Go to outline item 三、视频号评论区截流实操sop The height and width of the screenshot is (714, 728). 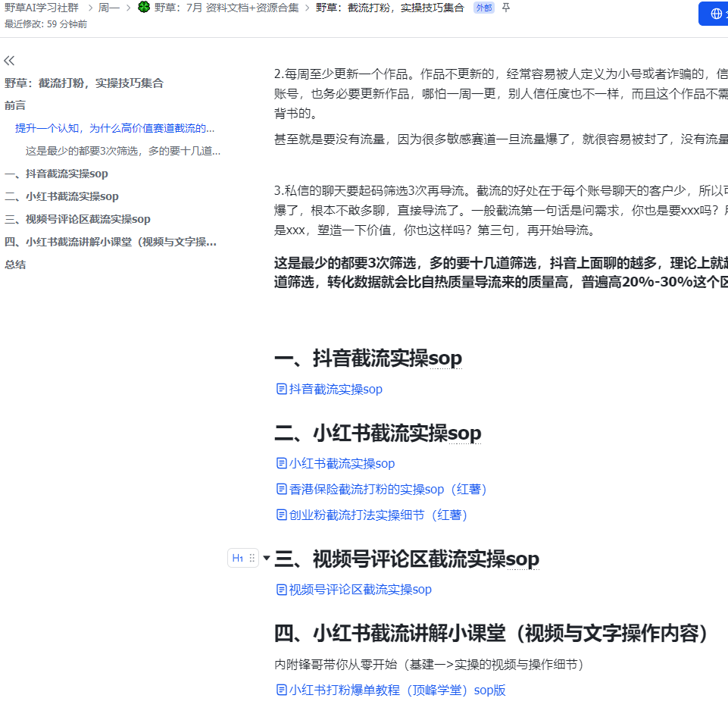77,219
